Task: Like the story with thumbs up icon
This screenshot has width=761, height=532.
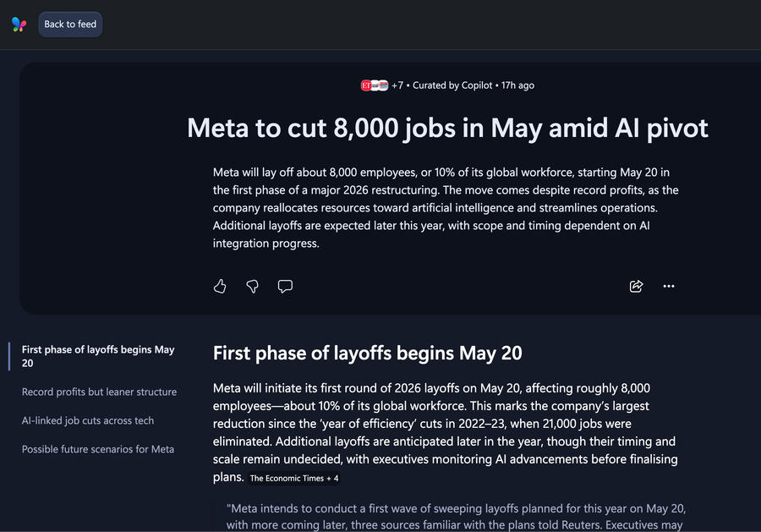Action: (220, 287)
